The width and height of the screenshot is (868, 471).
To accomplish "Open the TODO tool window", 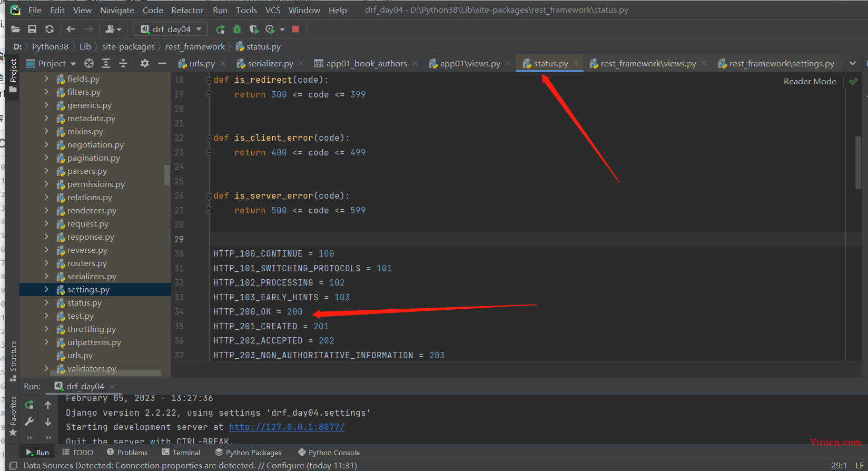I will tap(77, 452).
